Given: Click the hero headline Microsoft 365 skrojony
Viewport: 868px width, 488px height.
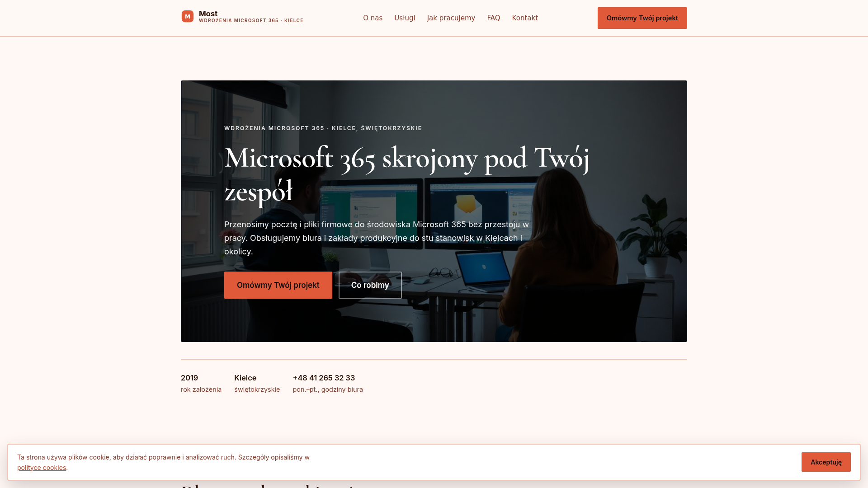Looking at the screenshot, I should [407, 174].
